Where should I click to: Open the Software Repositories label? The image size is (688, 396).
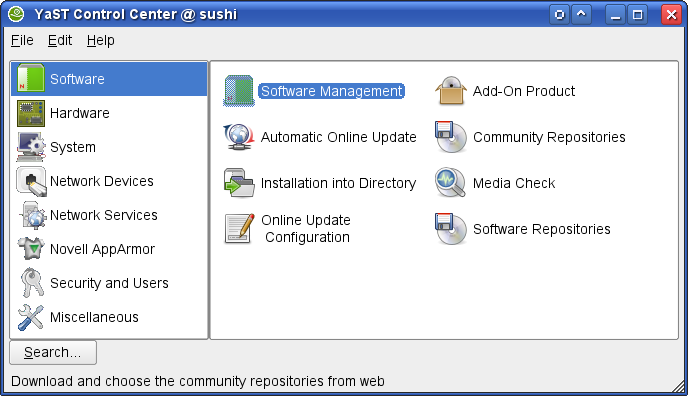(542, 229)
